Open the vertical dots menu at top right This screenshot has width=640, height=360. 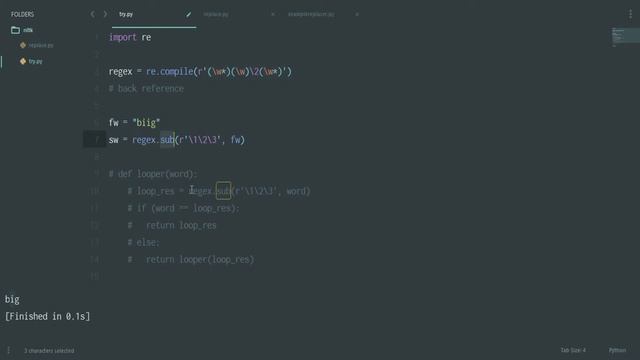point(631,14)
